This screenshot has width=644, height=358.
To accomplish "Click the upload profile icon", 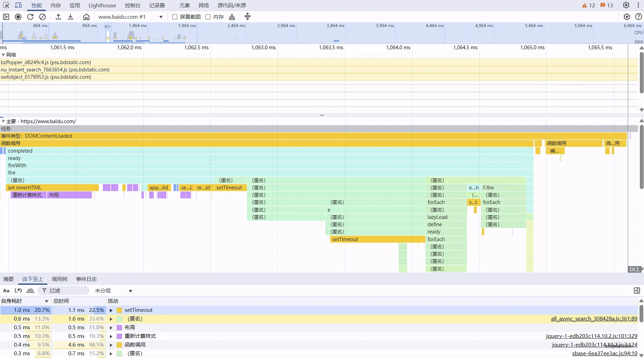I will [58, 17].
